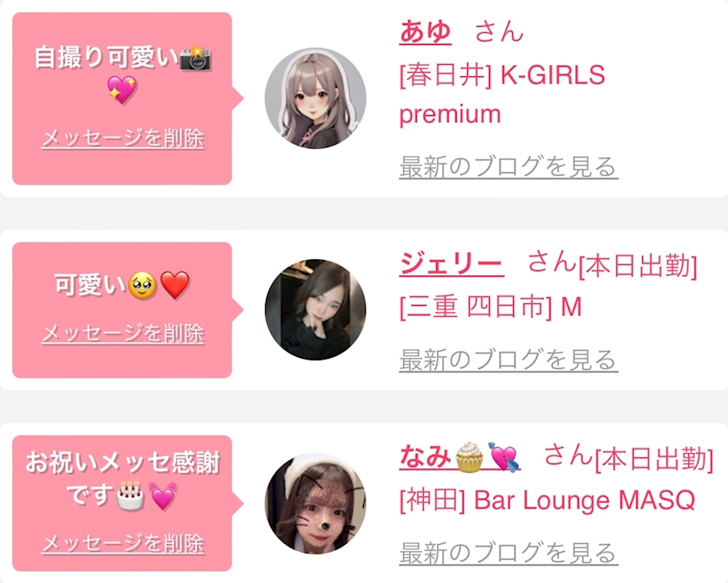
Task: Click the red heart emoji in second message
Action: coord(174,286)
